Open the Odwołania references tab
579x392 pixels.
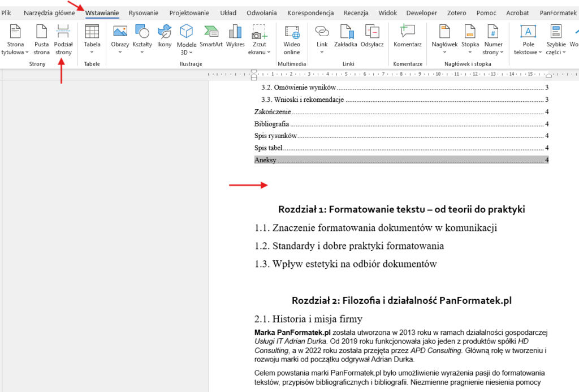261,13
